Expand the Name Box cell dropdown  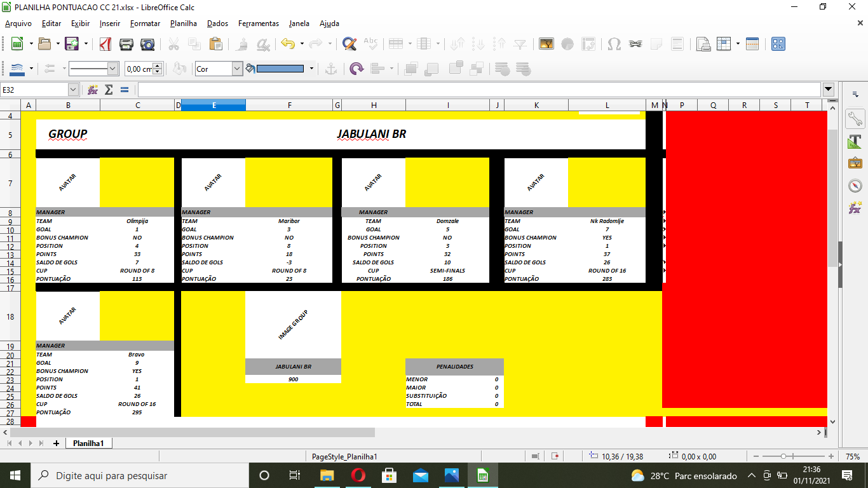click(x=73, y=90)
